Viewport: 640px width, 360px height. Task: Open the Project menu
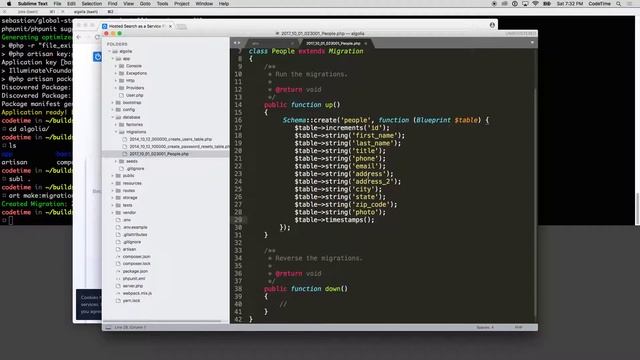click(x=182, y=4)
